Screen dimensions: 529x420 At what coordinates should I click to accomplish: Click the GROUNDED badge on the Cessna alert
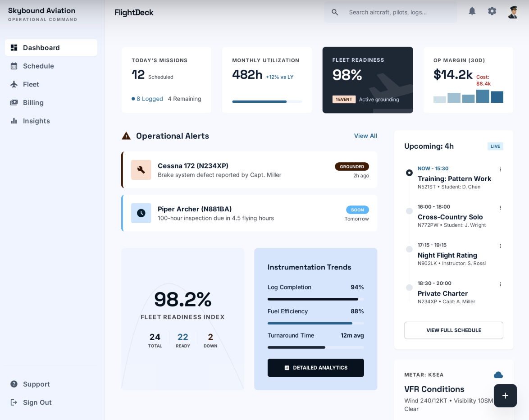352,166
